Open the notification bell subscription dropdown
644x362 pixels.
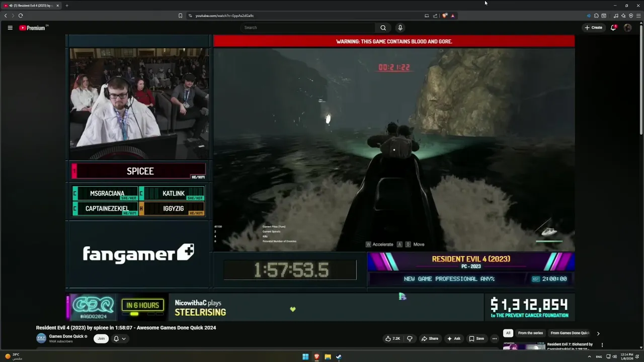(x=120, y=338)
